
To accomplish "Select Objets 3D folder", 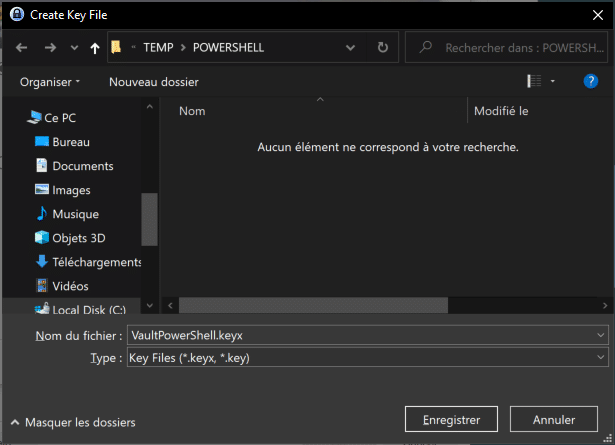I will [x=78, y=238].
